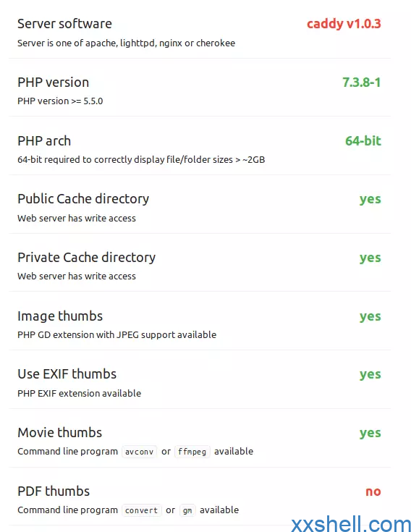Click the Movie thumbs heading
This screenshot has width=411, height=532.
[x=59, y=433]
